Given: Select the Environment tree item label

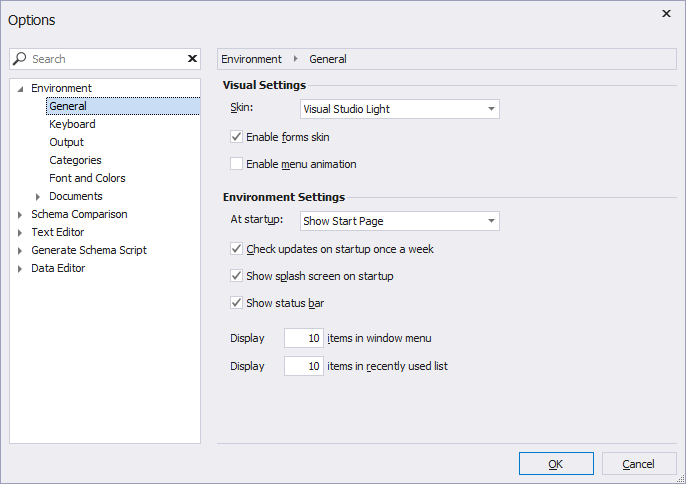Looking at the screenshot, I should click(61, 88).
